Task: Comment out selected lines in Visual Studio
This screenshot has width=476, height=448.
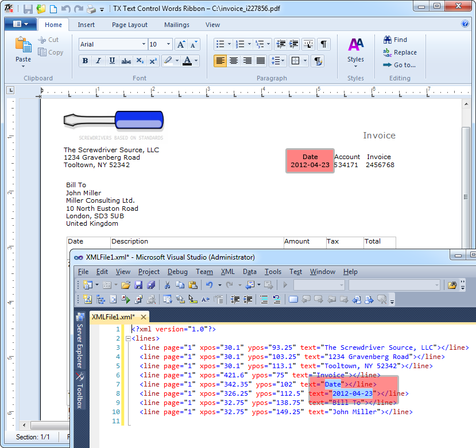Action: pyautogui.click(x=264, y=300)
